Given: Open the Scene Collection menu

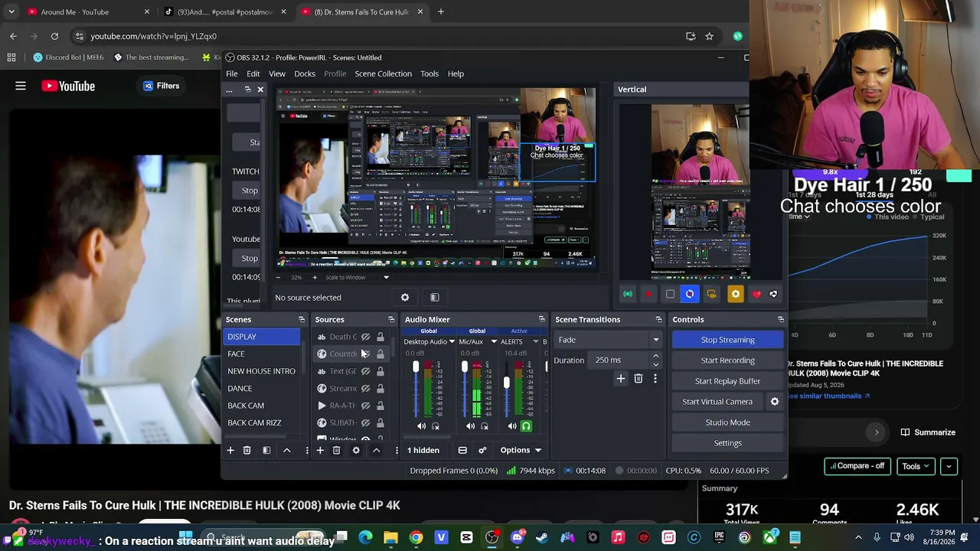Looking at the screenshot, I should 383,73.
